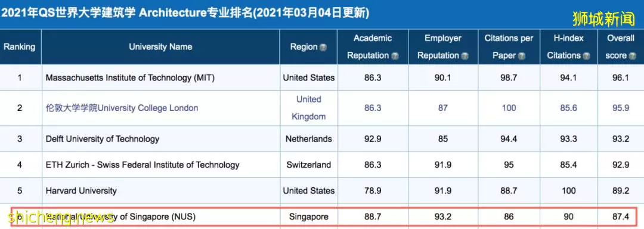Click UCL's academic reputation value 86.3

[373, 108]
